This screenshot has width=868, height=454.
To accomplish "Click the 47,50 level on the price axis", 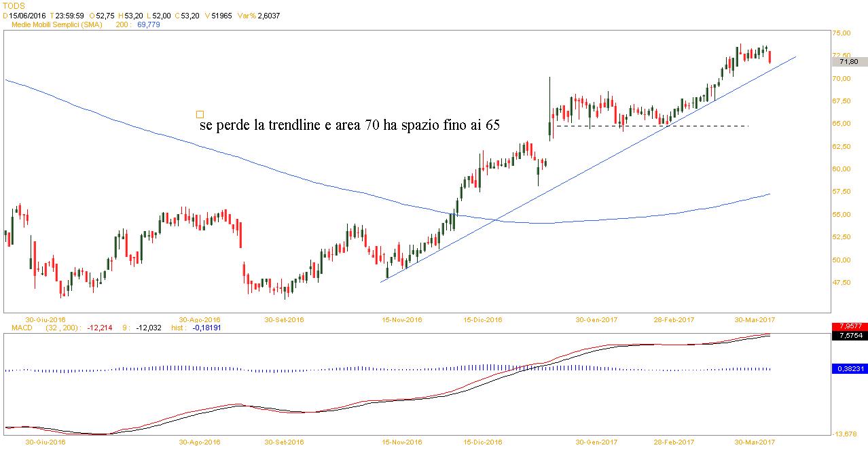I will 842,282.
